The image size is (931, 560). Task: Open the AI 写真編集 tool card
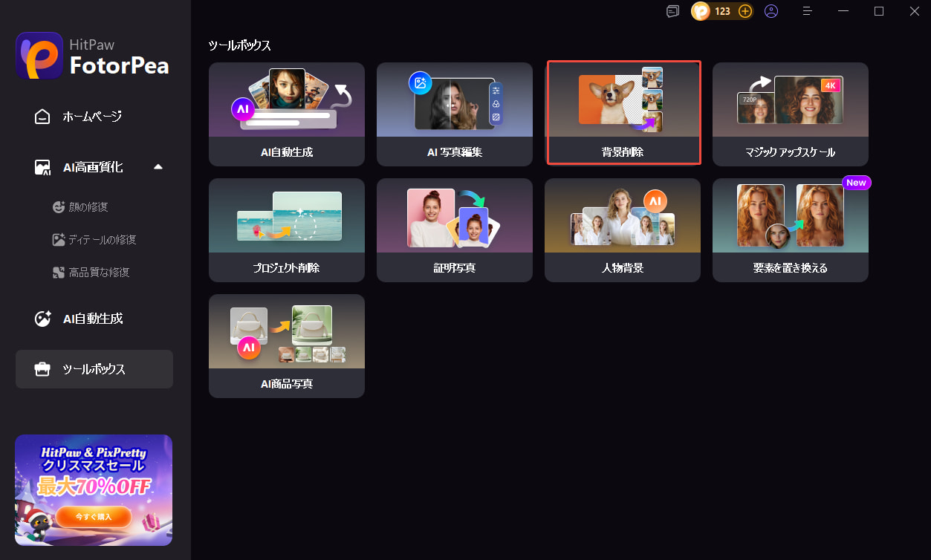tap(455, 114)
